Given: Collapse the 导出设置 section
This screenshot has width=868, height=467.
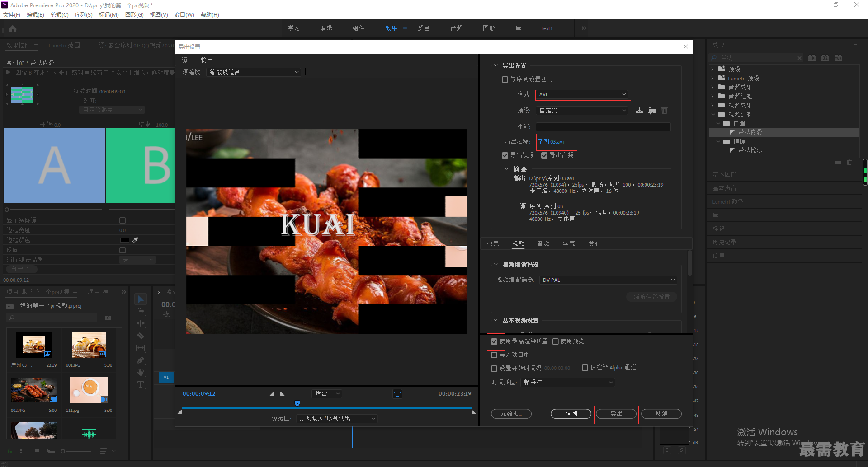Looking at the screenshot, I should click(x=495, y=65).
